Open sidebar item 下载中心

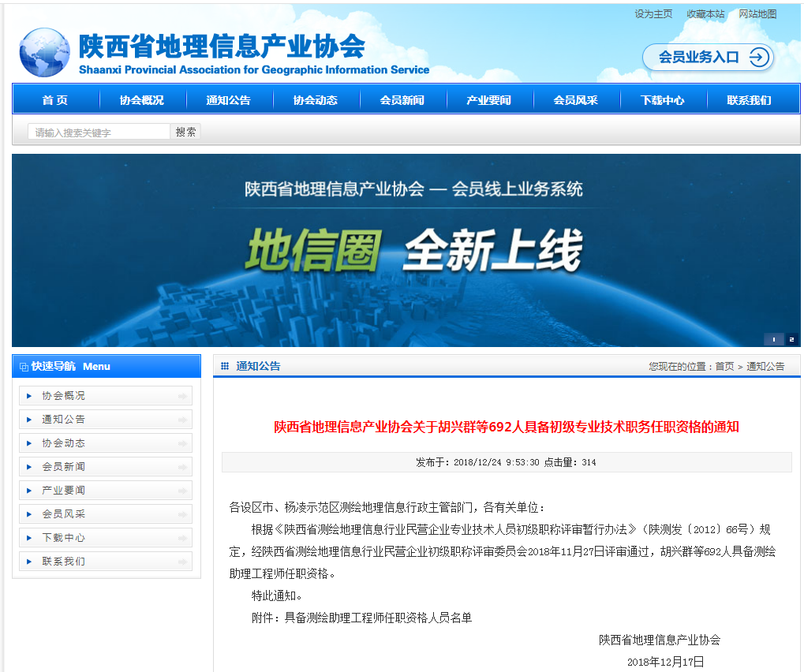pos(106,537)
